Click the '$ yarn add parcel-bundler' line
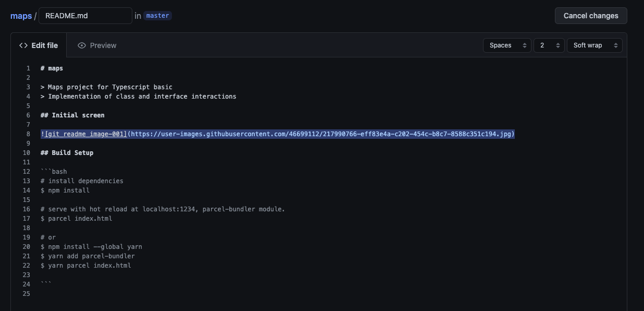The image size is (644, 311). click(88, 256)
